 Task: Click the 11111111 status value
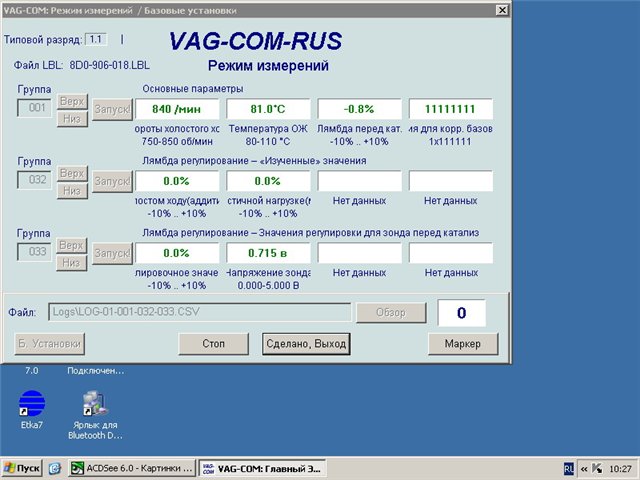(x=451, y=109)
